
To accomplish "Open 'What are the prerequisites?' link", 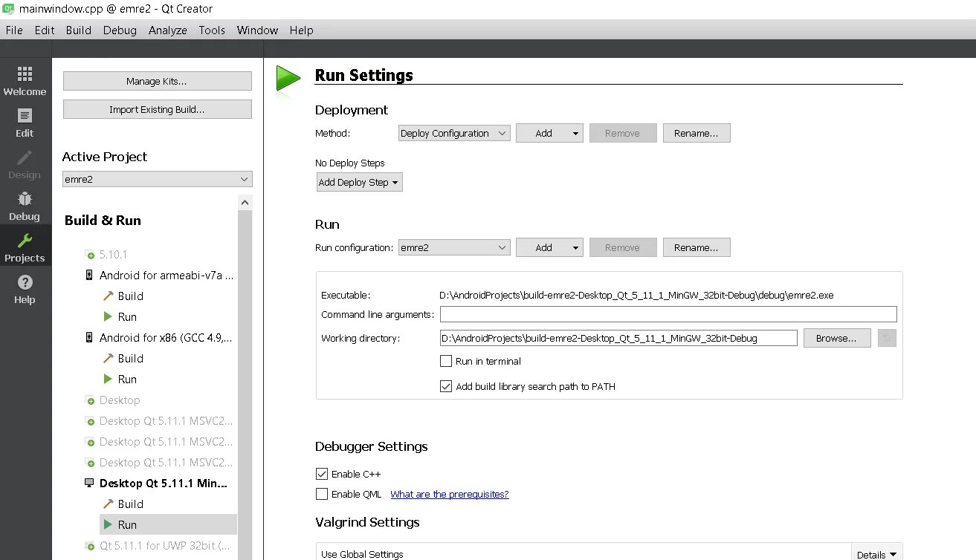I will (x=450, y=494).
